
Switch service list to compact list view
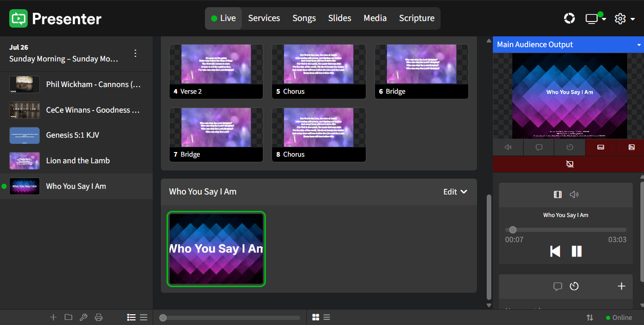pyautogui.click(x=143, y=317)
